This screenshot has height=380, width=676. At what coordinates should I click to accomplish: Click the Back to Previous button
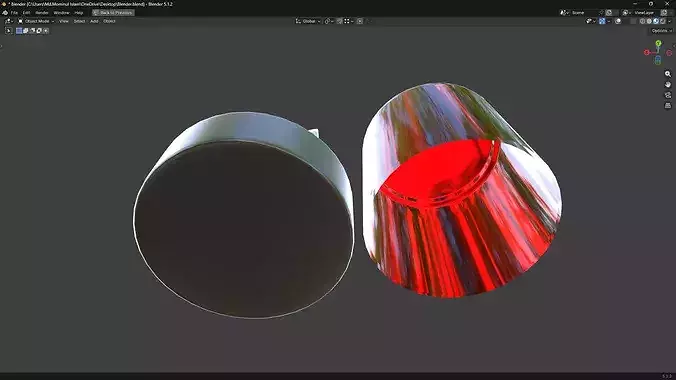tap(113, 13)
